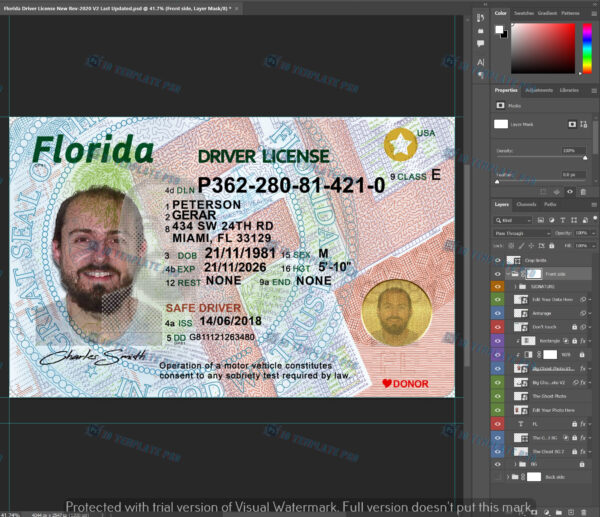Hide the Front side group eye icon

click(498, 274)
